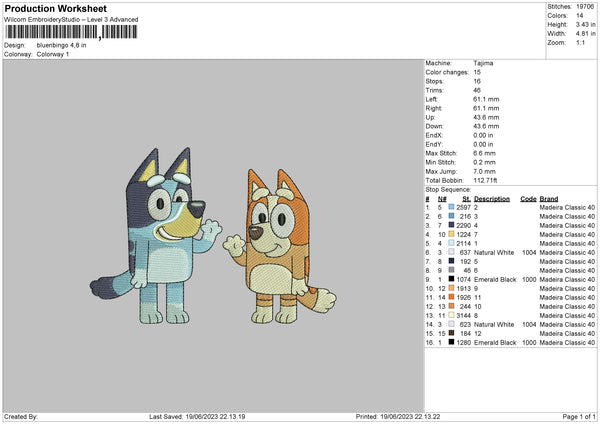Pick the cream swatch in stop row 13
Image resolution: width=600 pixels, height=424 pixels.
[451, 315]
